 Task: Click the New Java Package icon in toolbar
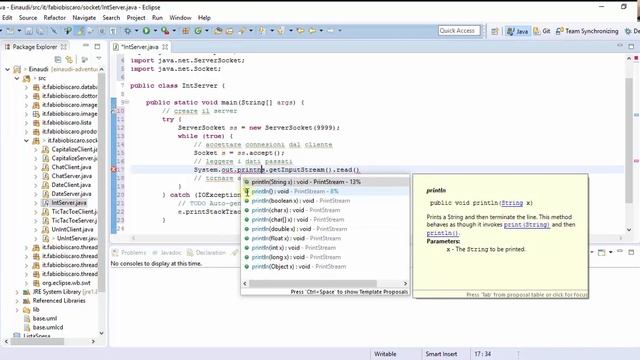(185, 31)
